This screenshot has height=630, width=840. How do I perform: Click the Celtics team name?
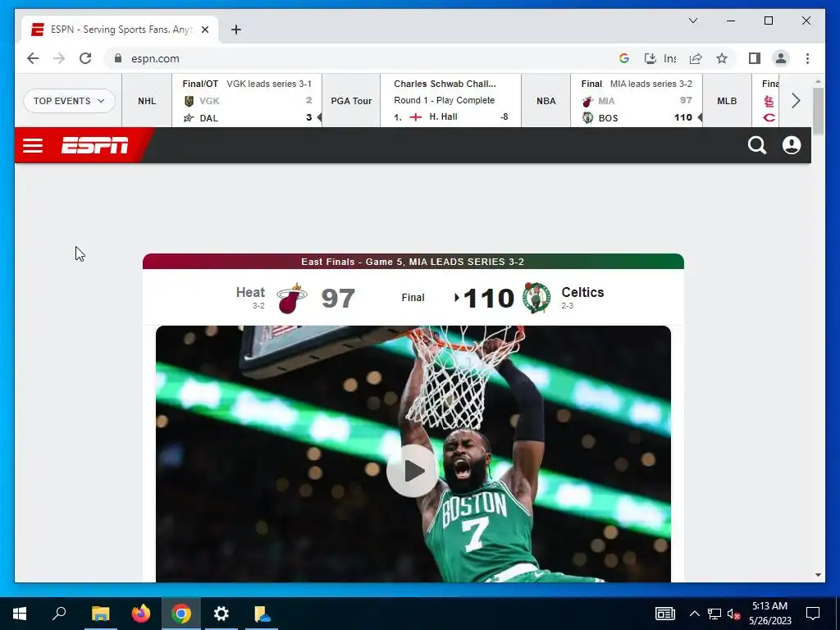tap(582, 293)
